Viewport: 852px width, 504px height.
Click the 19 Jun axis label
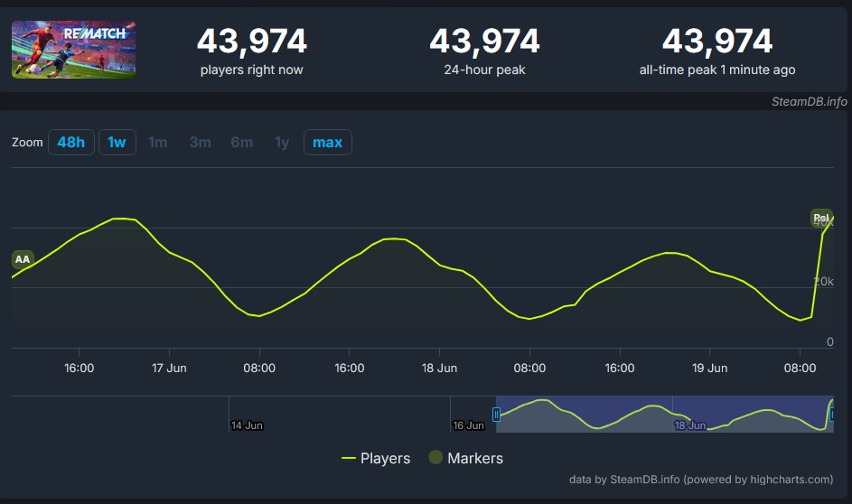(x=709, y=369)
